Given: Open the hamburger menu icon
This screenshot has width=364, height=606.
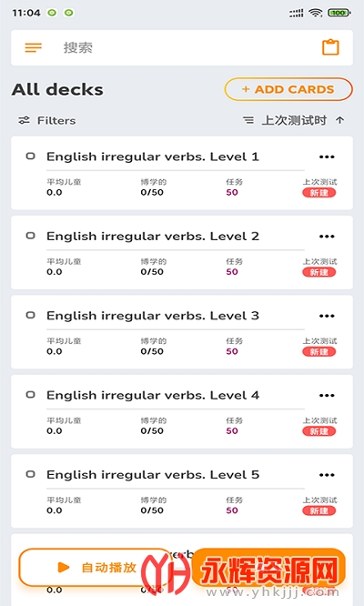Looking at the screenshot, I should 34,47.
